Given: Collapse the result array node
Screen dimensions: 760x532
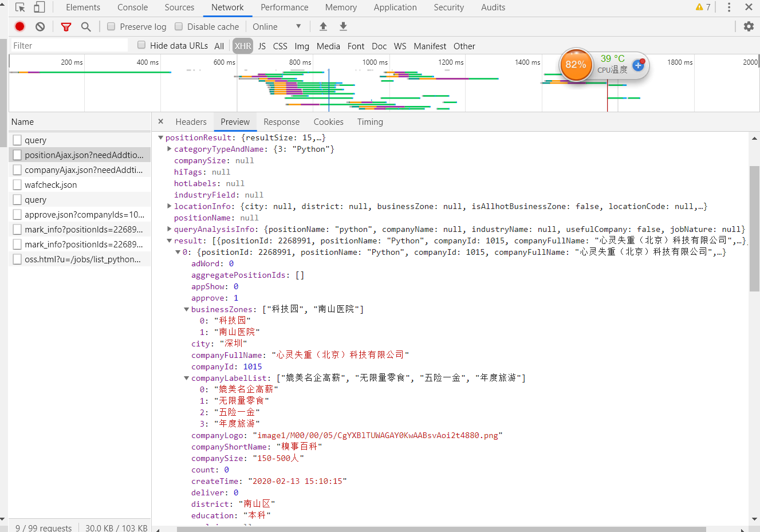Looking at the screenshot, I should (170, 241).
